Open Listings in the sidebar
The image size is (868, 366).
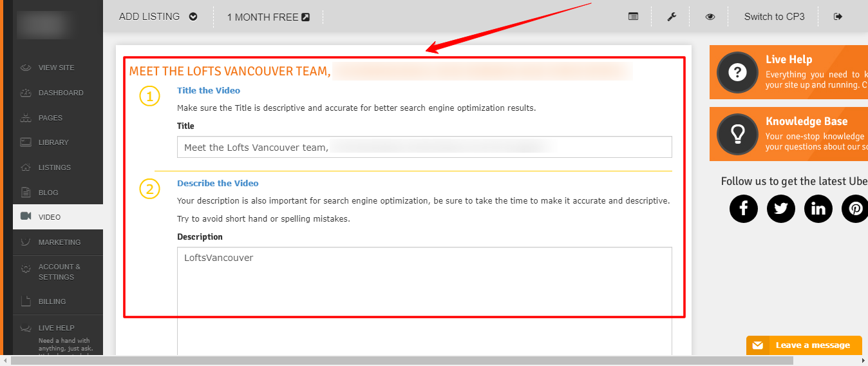pos(54,168)
